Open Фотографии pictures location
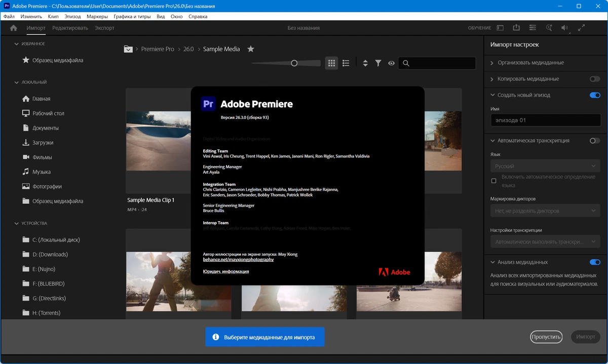The width and height of the screenshot is (608, 364). tap(42, 187)
